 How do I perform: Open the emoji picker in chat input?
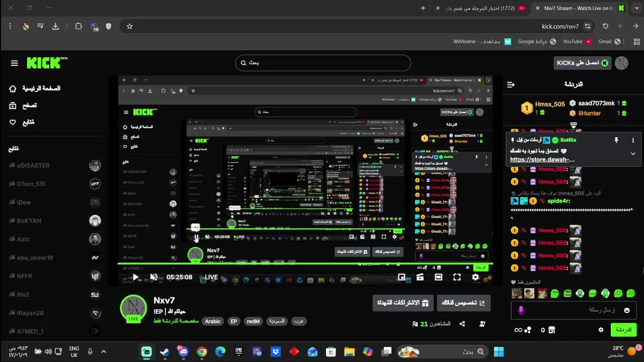(x=627, y=310)
